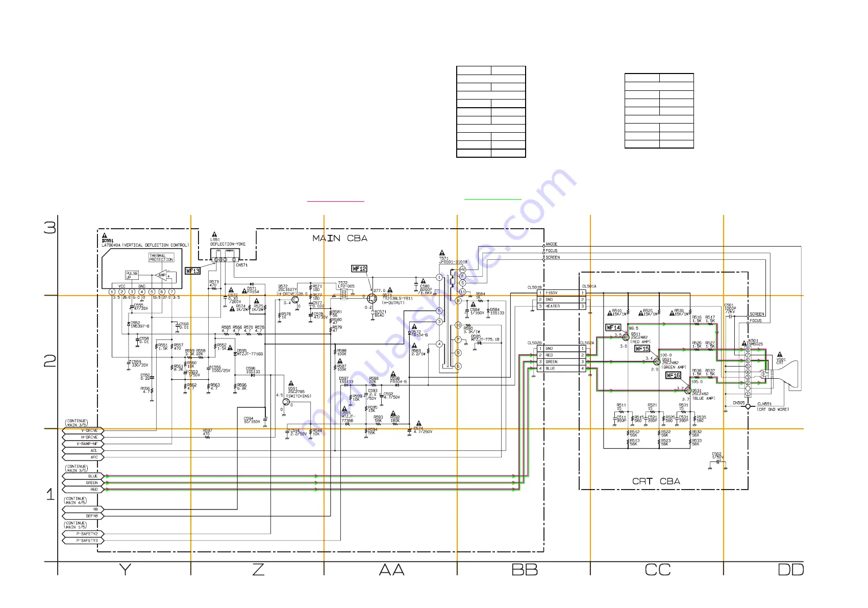Click the AFC signal tag
The width and height of the screenshot is (868, 608).
click(83, 457)
